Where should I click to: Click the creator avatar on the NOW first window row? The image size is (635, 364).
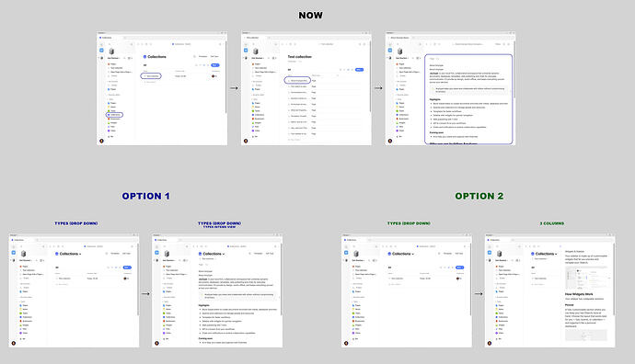(214, 76)
